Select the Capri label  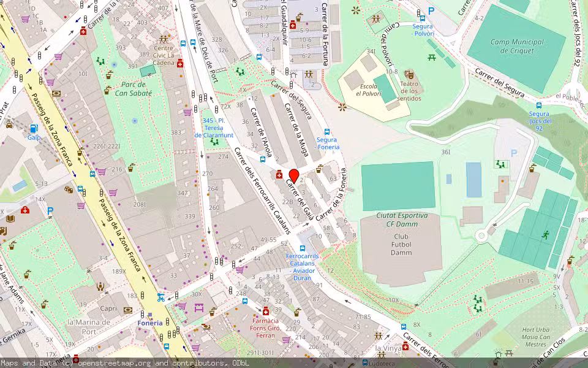(108, 309)
